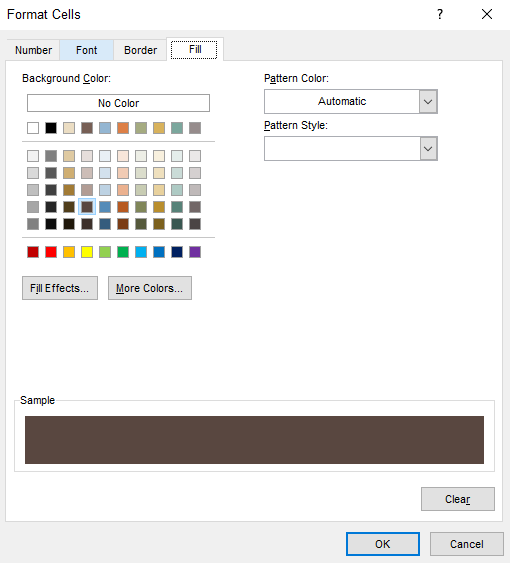The width and height of the screenshot is (510, 563).
Task: Open the Pattern Color dropdown arrow
Action: pyautogui.click(x=428, y=102)
